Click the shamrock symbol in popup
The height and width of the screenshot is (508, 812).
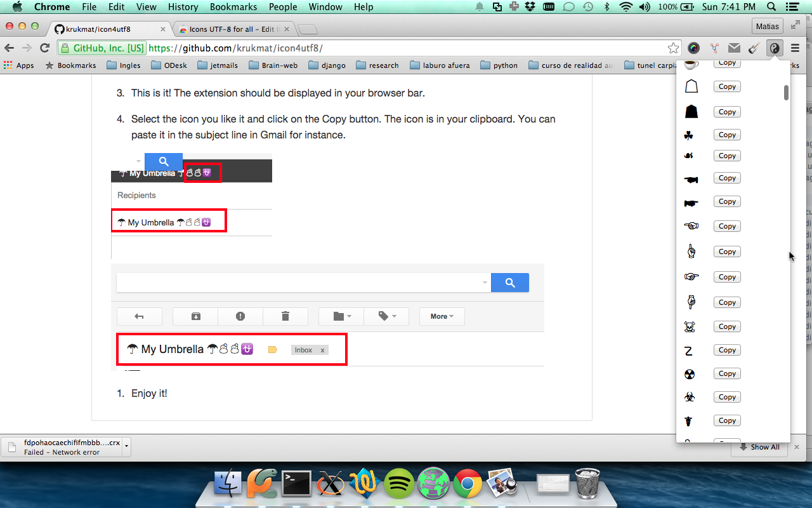[x=689, y=135]
